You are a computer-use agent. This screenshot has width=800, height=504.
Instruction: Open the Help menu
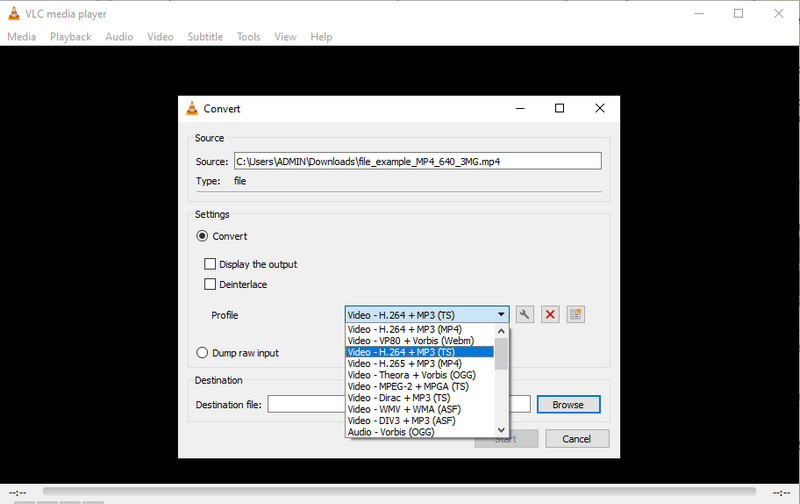point(321,37)
